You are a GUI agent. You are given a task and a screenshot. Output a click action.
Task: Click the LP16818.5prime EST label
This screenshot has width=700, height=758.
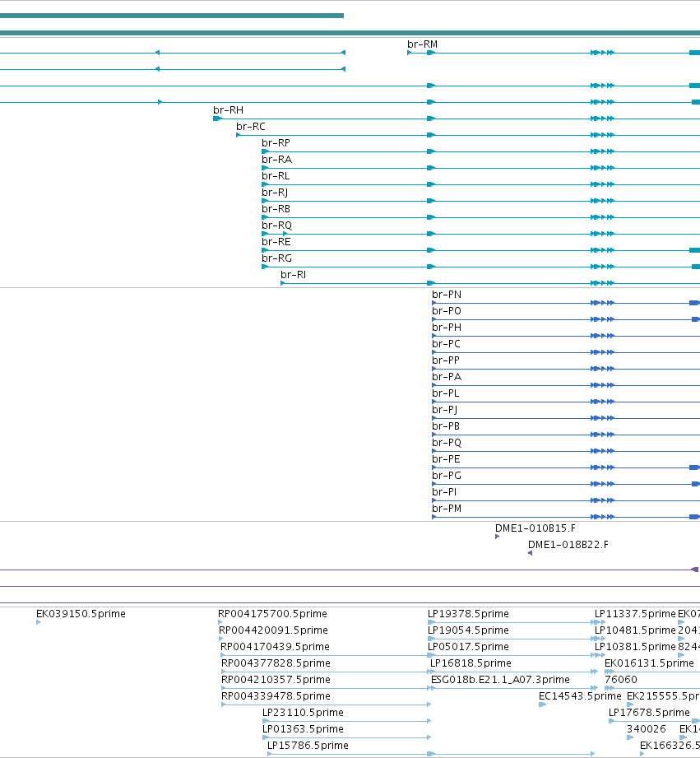(471, 663)
